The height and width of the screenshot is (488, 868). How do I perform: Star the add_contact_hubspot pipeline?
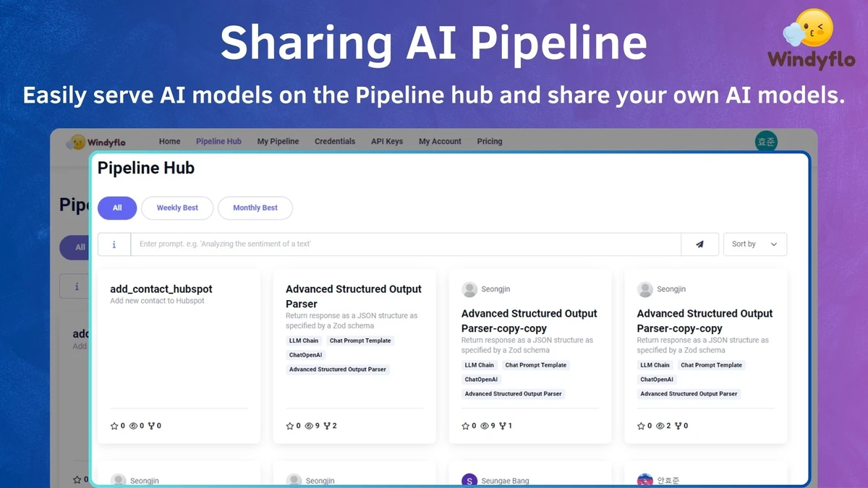pos(114,426)
